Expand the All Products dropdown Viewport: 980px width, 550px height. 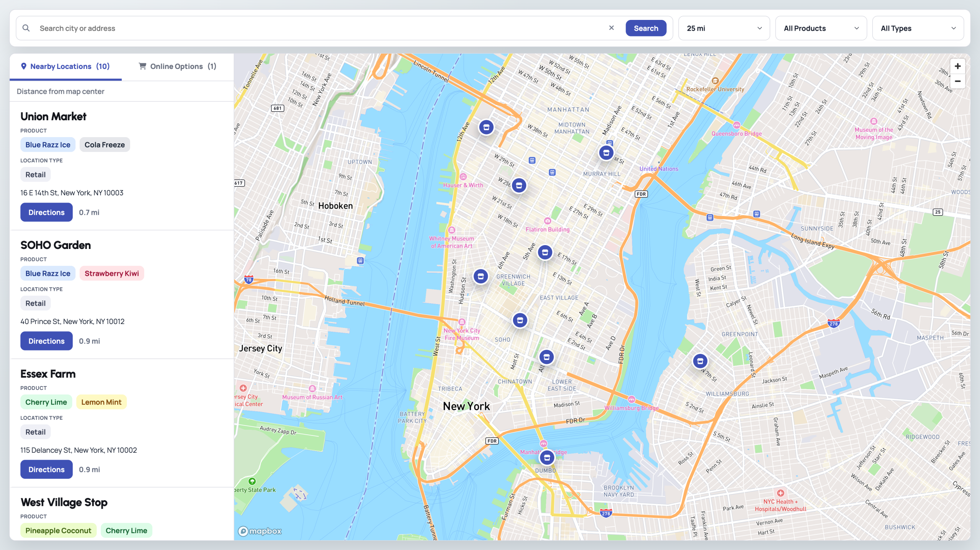pos(821,28)
